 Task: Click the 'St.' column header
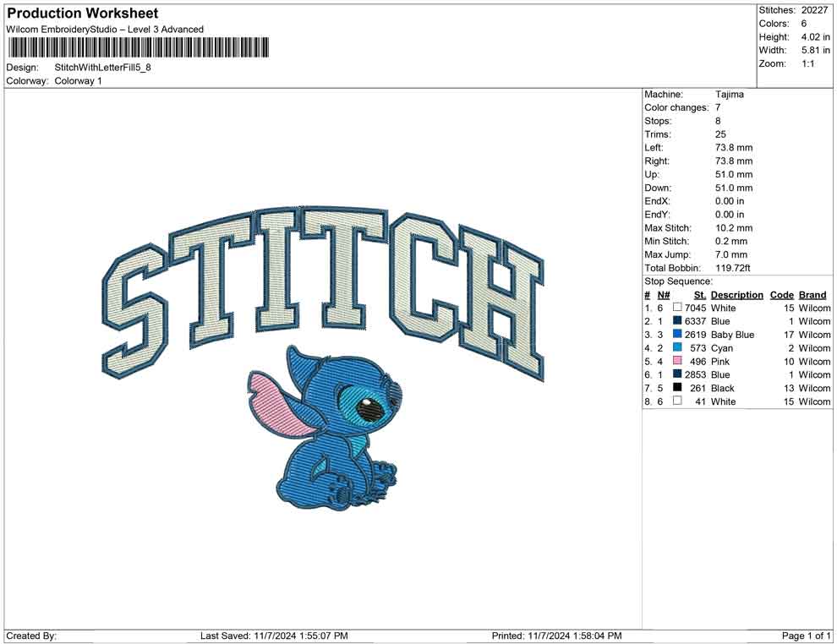pyautogui.click(x=700, y=294)
